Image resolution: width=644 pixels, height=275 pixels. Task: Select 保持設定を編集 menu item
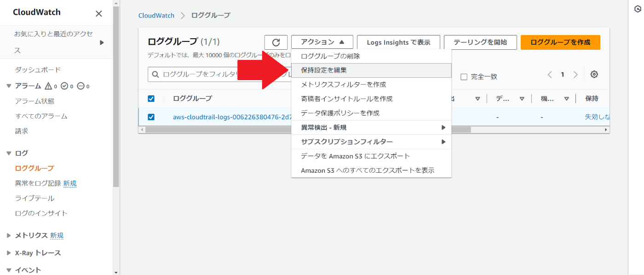pos(371,70)
